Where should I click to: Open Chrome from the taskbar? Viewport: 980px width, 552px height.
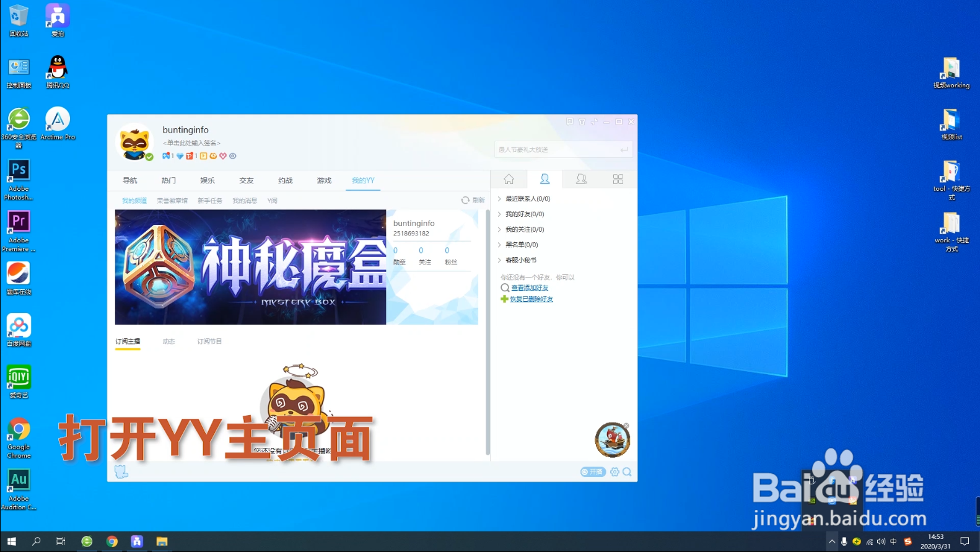click(x=112, y=541)
